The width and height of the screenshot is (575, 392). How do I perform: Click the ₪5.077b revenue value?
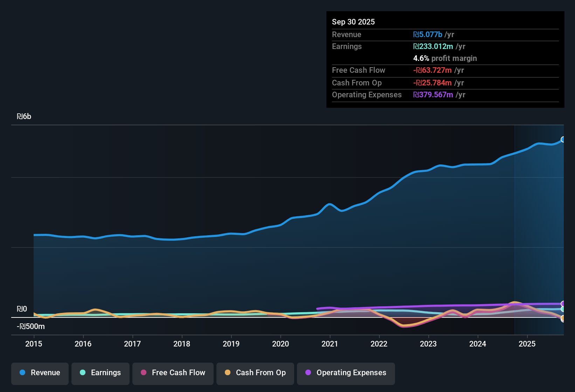pyautogui.click(x=428, y=35)
